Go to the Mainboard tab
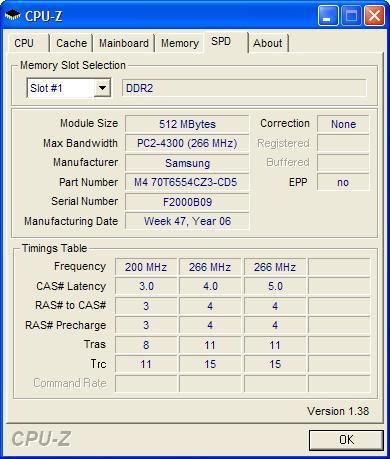Image resolution: width=390 pixels, height=459 pixels. 124,43
